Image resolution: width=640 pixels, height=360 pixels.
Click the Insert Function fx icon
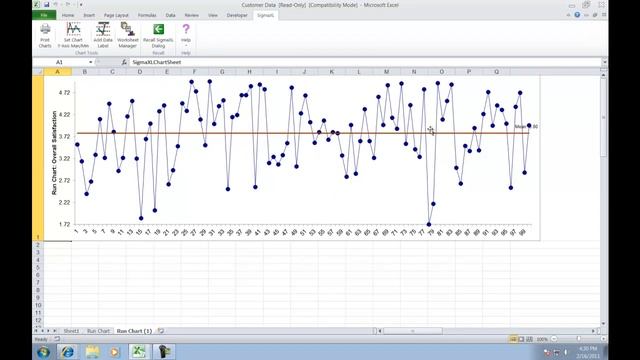124,62
